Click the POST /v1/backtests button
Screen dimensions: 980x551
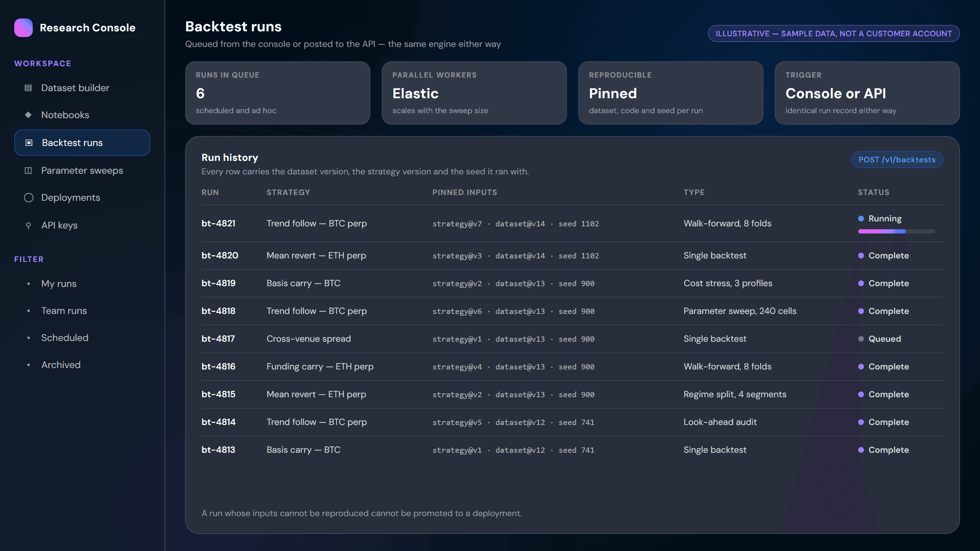pyautogui.click(x=897, y=160)
